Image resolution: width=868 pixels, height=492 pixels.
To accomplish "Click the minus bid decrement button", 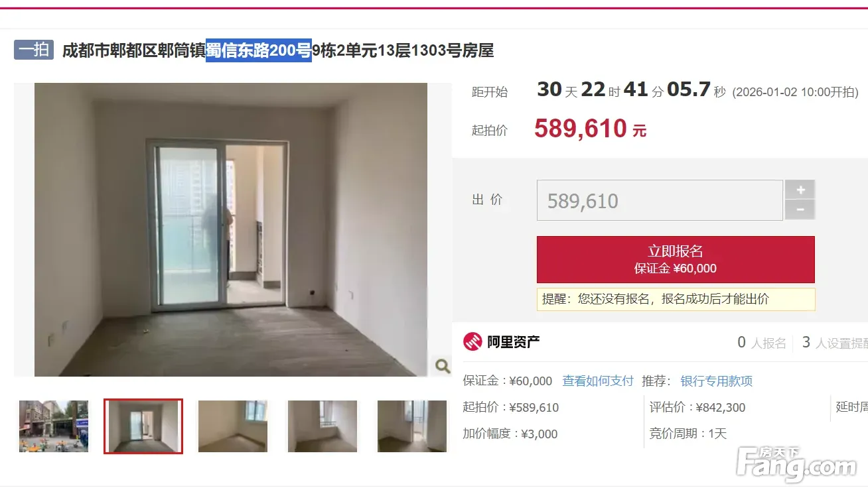I will pyautogui.click(x=800, y=210).
